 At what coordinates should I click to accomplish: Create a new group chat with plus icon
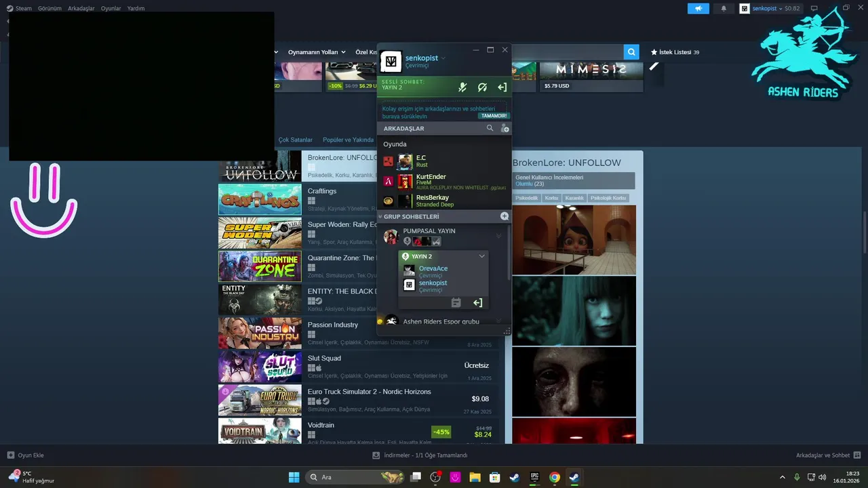tap(504, 216)
